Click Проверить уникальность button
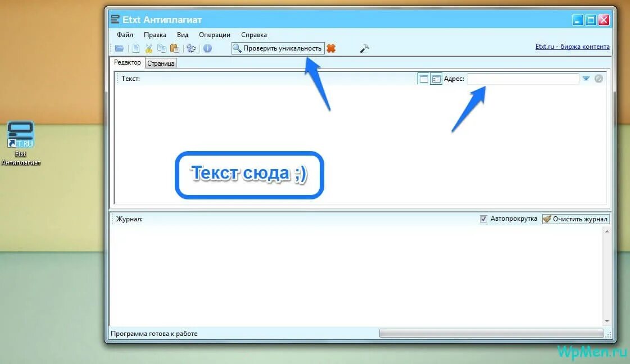630x364 pixels. coord(278,48)
